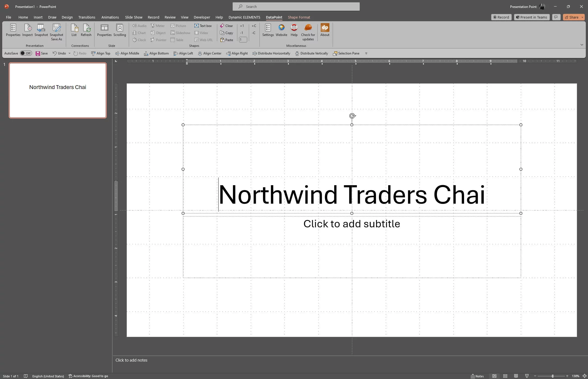Toggle the Notes pane in status bar
The image size is (588, 379).
[x=477, y=376]
